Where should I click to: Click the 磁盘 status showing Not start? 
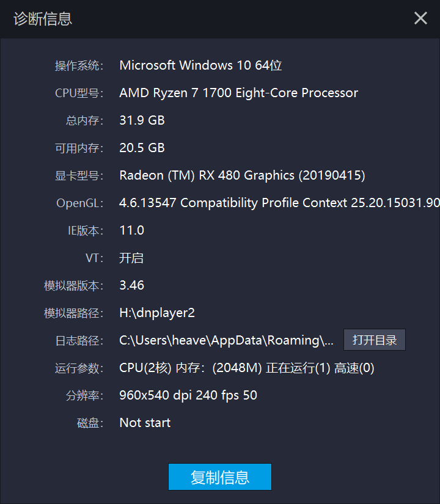144,423
